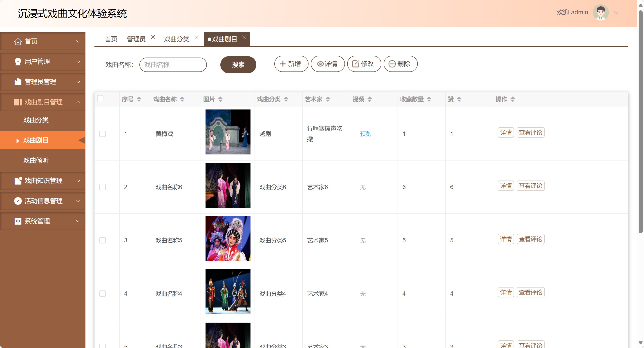Image resolution: width=644 pixels, height=348 pixels.
Task: Switch to the 管理员 tab
Action: (x=136, y=39)
